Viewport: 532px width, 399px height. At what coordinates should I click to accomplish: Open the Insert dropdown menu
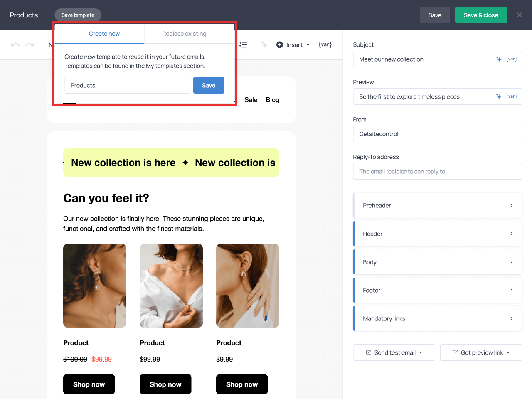click(x=293, y=45)
